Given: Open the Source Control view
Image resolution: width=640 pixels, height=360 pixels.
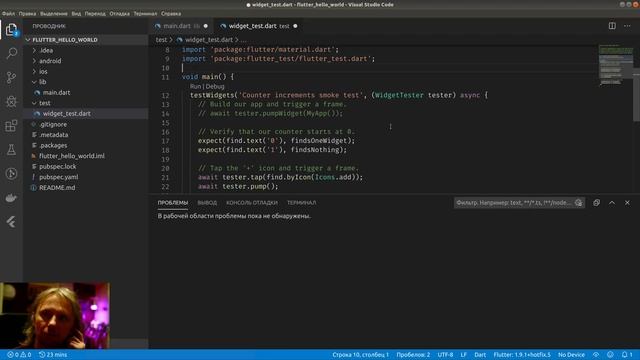Looking at the screenshot, I should pyautogui.click(x=11, y=77).
